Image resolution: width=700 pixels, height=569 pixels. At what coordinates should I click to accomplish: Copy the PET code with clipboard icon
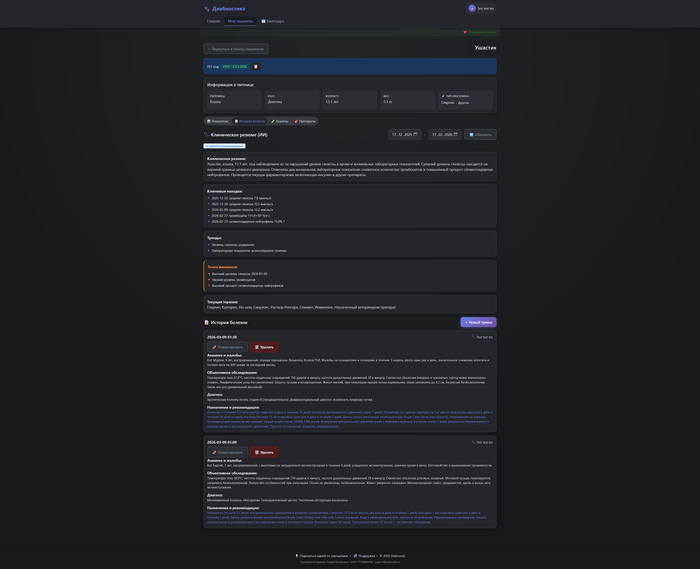coord(255,67)
